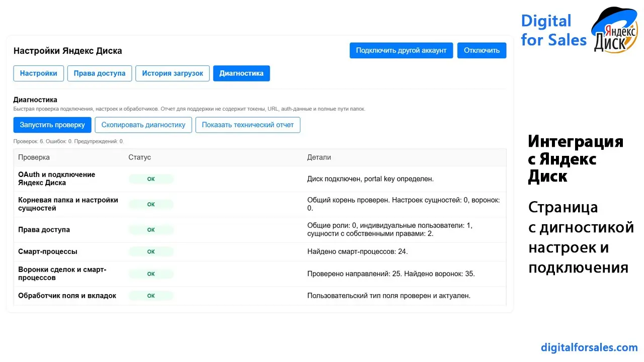Click OK status badge for OAuth row

tap(151, 179)
